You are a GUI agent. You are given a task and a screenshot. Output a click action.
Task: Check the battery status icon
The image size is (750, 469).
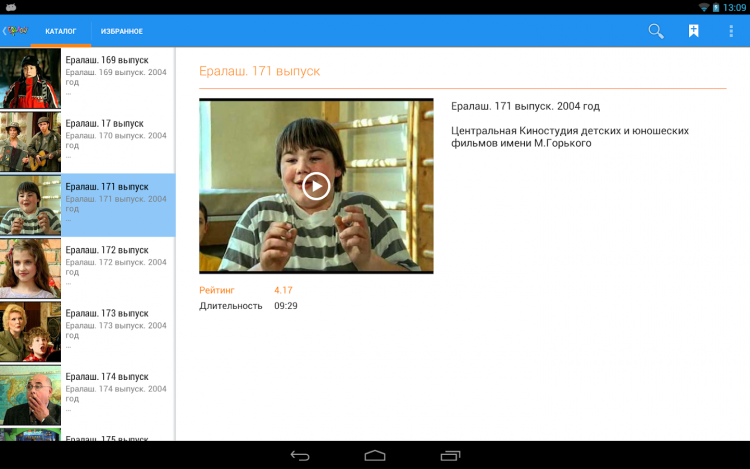point(716,7)
